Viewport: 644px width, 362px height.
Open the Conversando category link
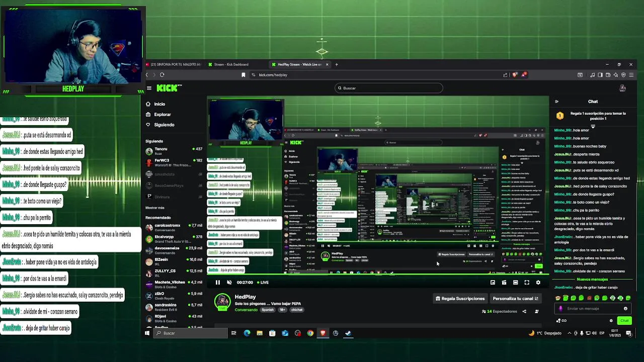point(246,310)
